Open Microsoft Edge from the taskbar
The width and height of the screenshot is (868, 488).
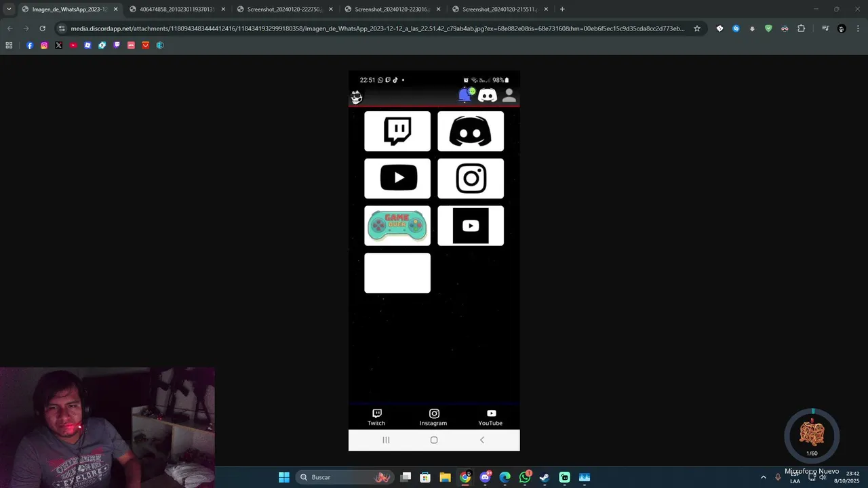(x=505, y=477)
